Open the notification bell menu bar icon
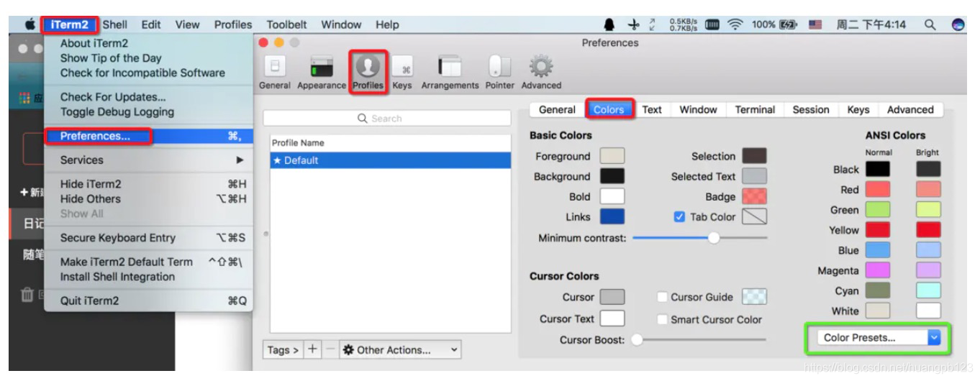Image resolution: width=980 pixels, height=381 pixels. point(610,25)
